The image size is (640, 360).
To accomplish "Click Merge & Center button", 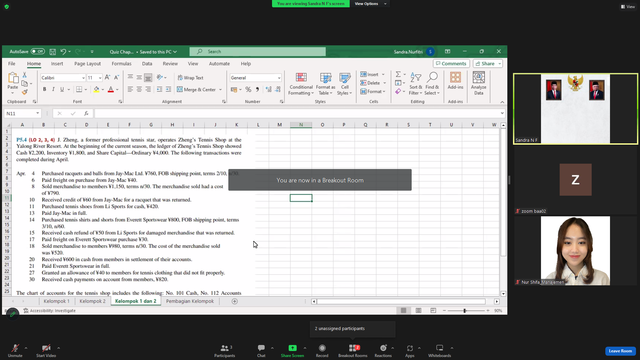I will 196,89.
